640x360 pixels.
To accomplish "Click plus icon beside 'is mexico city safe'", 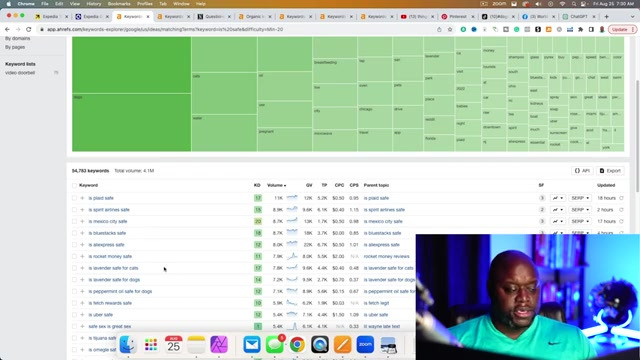I will pyautogui.click(x=82, y=221).
